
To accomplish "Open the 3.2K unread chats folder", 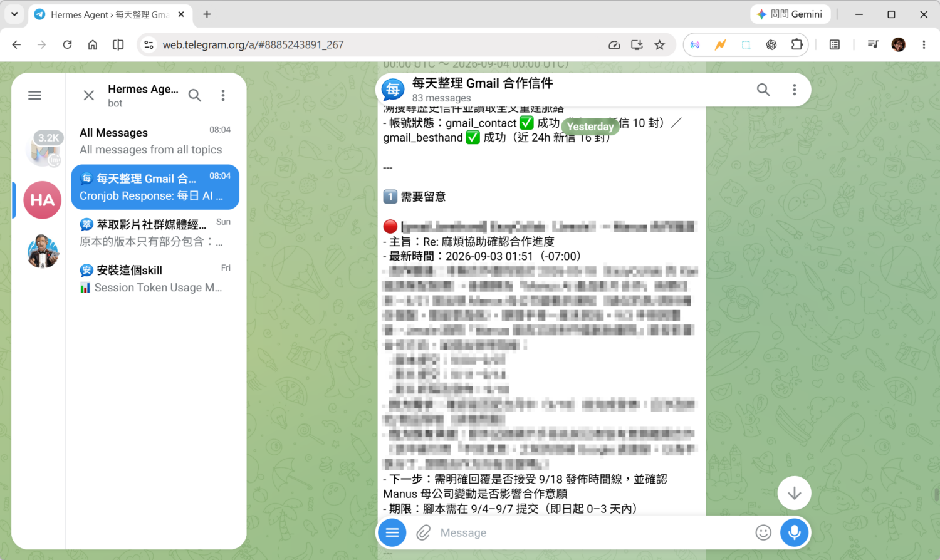I will tap(44, 148).
